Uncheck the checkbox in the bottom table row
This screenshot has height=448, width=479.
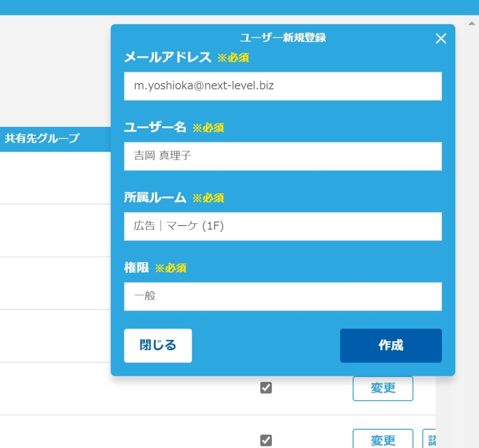click(x=266, y=440)
